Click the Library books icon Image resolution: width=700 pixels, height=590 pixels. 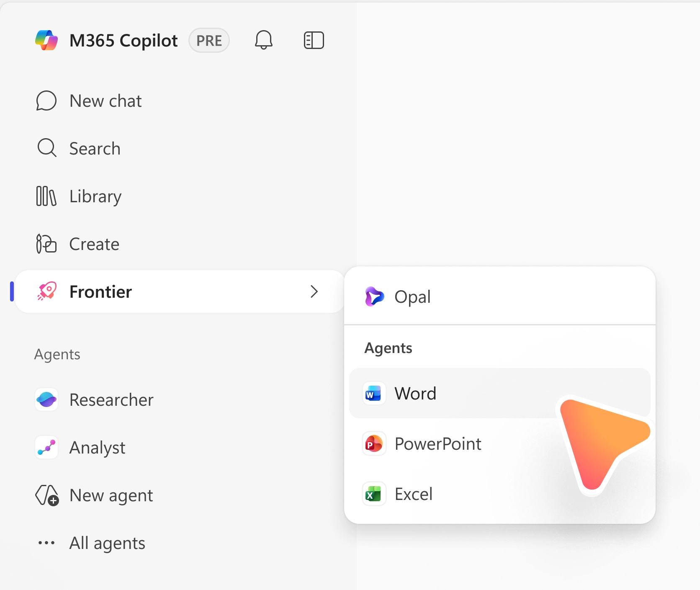[46, 196]
